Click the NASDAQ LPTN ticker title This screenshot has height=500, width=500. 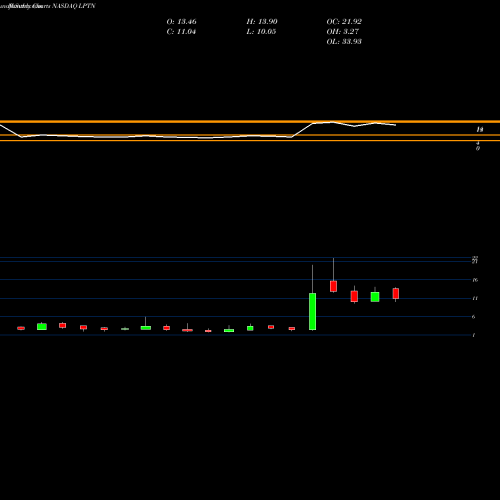(x=74, y=6)
